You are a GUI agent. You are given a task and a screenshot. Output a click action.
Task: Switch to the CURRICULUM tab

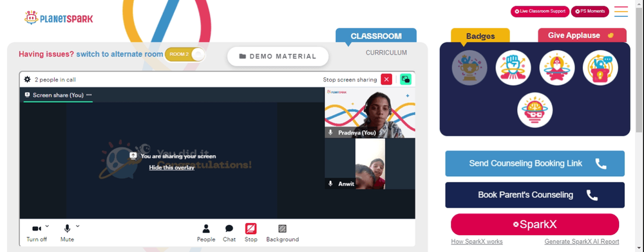click(386, 53)
